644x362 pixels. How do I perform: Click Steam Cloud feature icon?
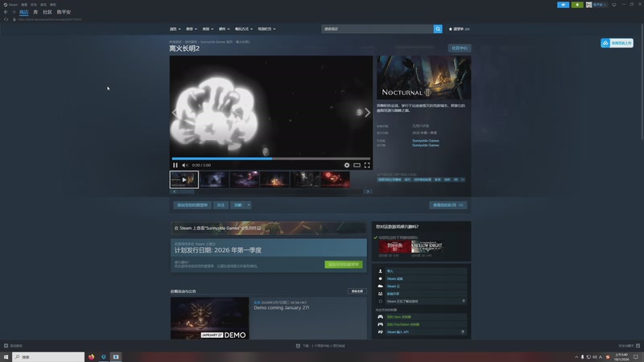[x=380, y=286]
